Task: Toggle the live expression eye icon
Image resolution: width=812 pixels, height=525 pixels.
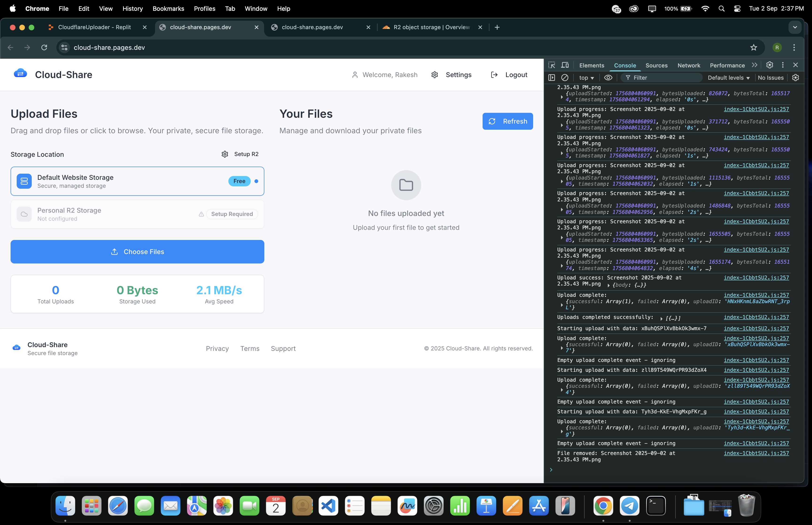Action: click(608, 78)
